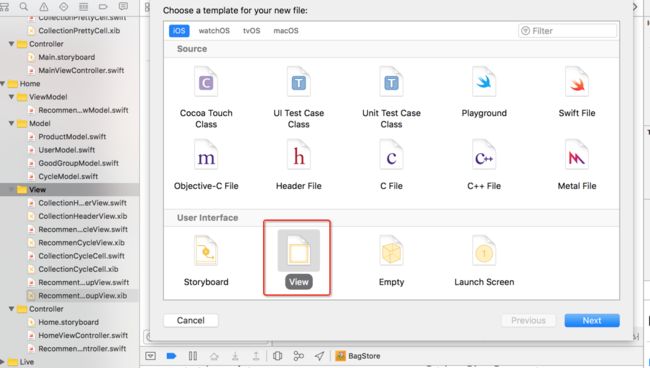The height and width of the screenshot is (368, 650).
Task: Choose the Playground template
Action: click(x=484, y=92)
